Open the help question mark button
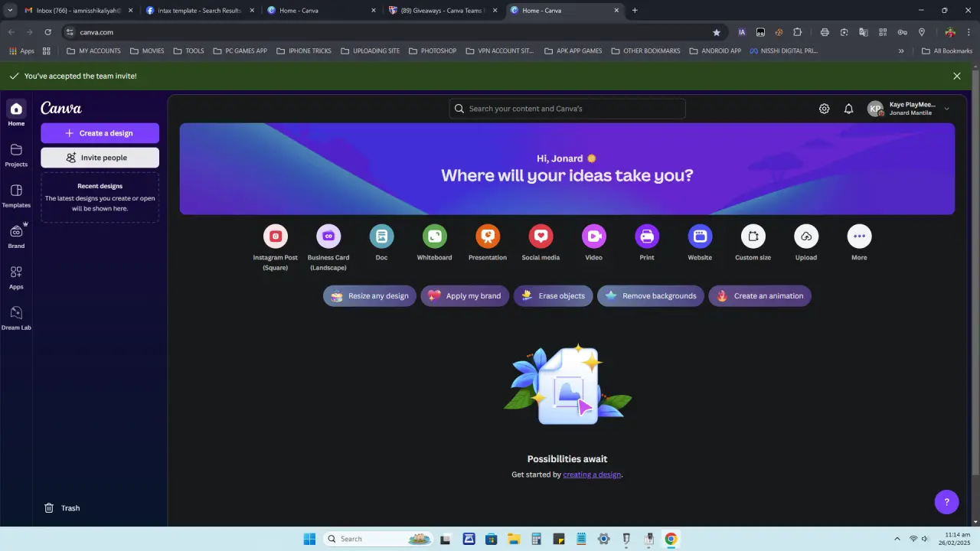 coord(947,502)
